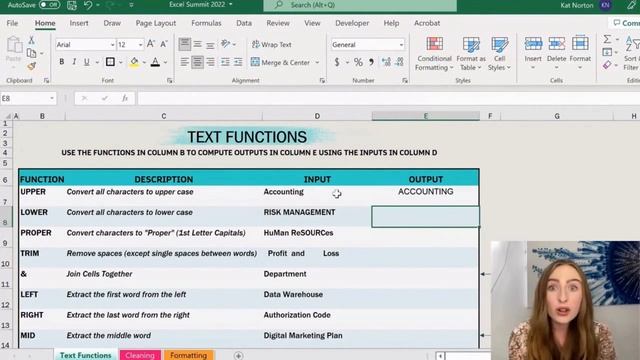Apply the yellow Fill Color swatch

pos(134,62)
